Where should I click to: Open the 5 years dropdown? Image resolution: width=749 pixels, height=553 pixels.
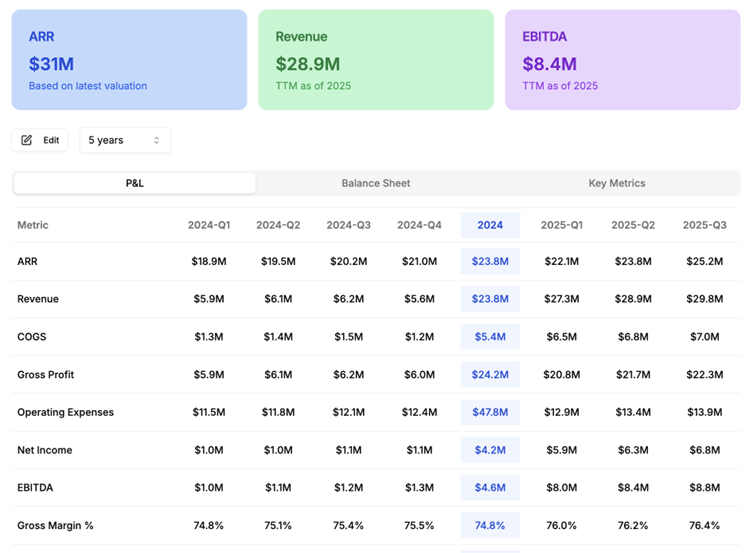(x=125, y=140)
